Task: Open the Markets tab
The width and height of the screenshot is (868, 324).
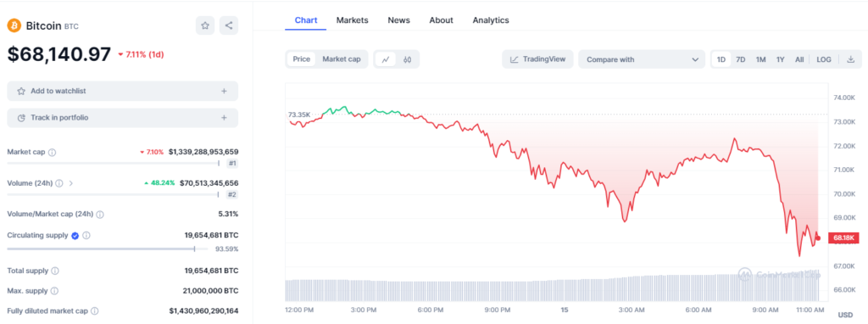Action: (x=352, y=20)
